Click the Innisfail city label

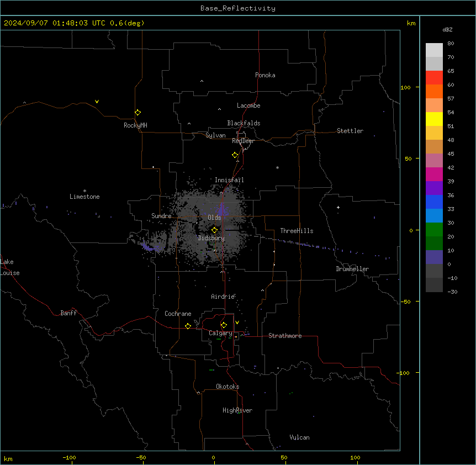coord(229,180)
